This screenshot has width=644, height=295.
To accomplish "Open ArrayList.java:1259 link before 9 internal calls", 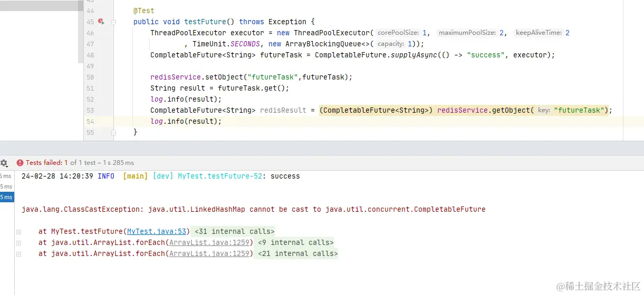I will click(x=210, y=242).
